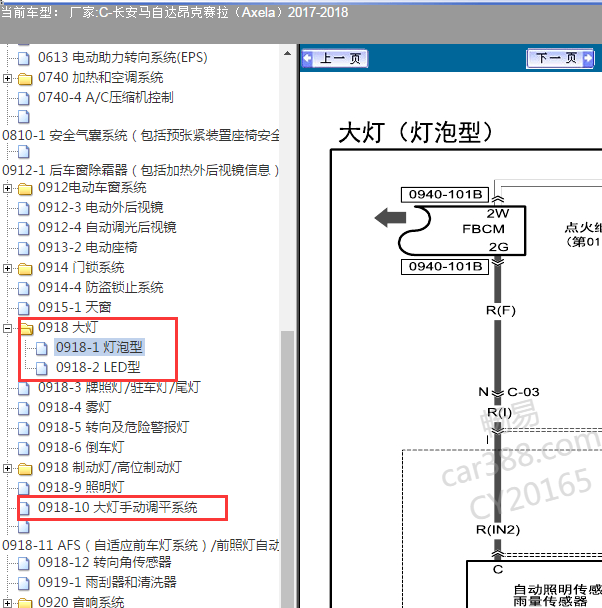Screen dimensions: 602x608
Task: Click the page icon beside 0918-10 大灯手动调平系统
Action: pos(24,508)
